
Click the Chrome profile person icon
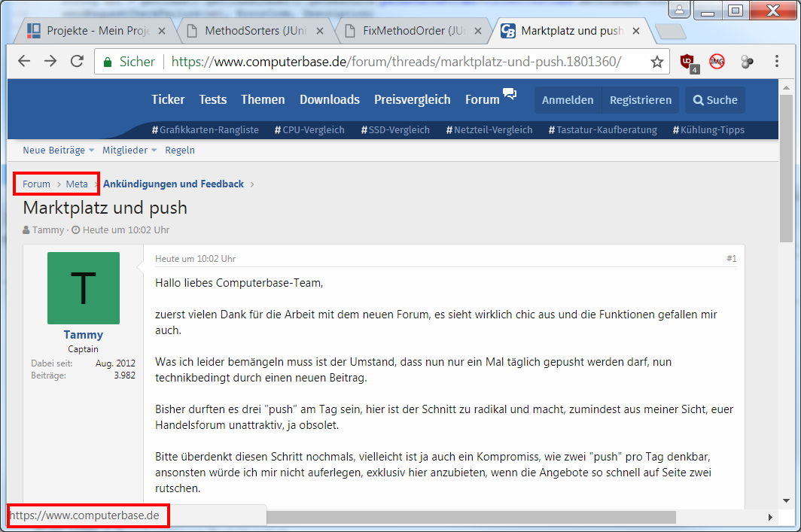679,9
